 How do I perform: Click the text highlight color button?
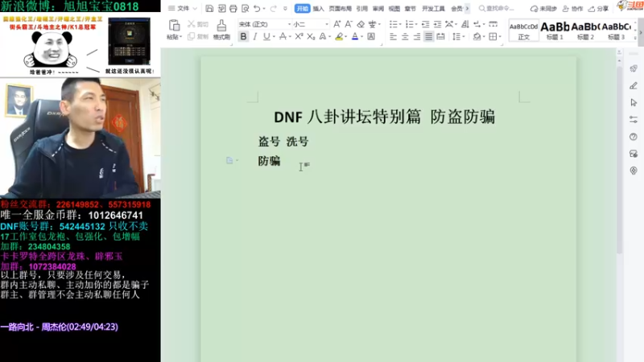tap(339, 36)
